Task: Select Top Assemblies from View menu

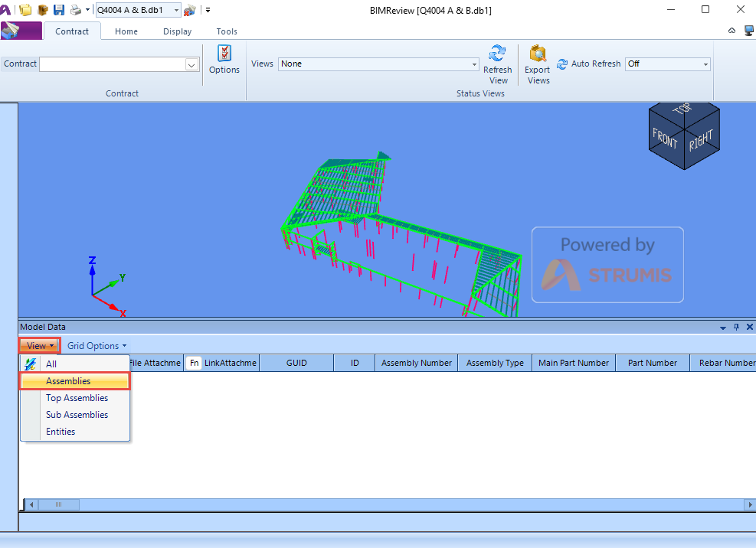Action: click(x=77, y=398)
